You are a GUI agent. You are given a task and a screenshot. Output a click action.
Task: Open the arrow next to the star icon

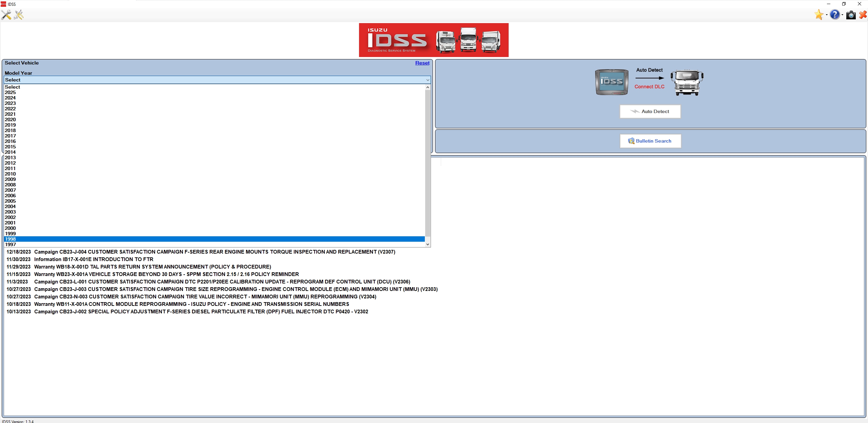click(x=826, y=15)
